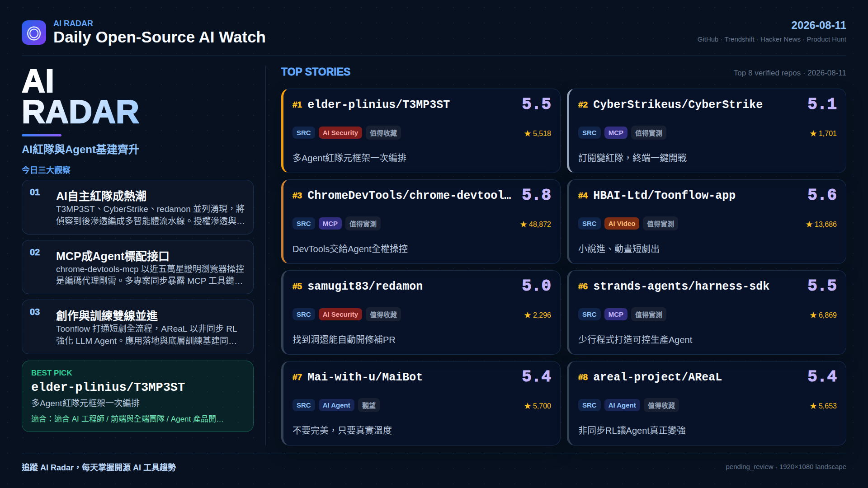The height and width of the screenshot is (488, 868).
Task: Open the CyberStrikeus/CyberStrike repo title
Action: pyautogui.click(x=678, y=104)
